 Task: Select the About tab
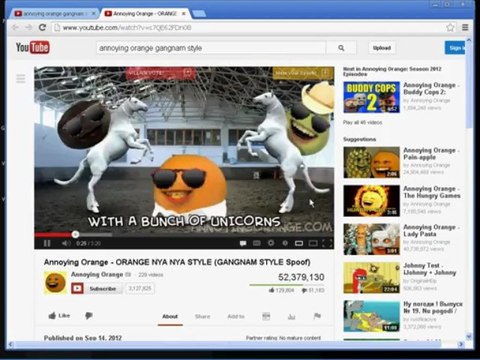(x=170, y=316)
